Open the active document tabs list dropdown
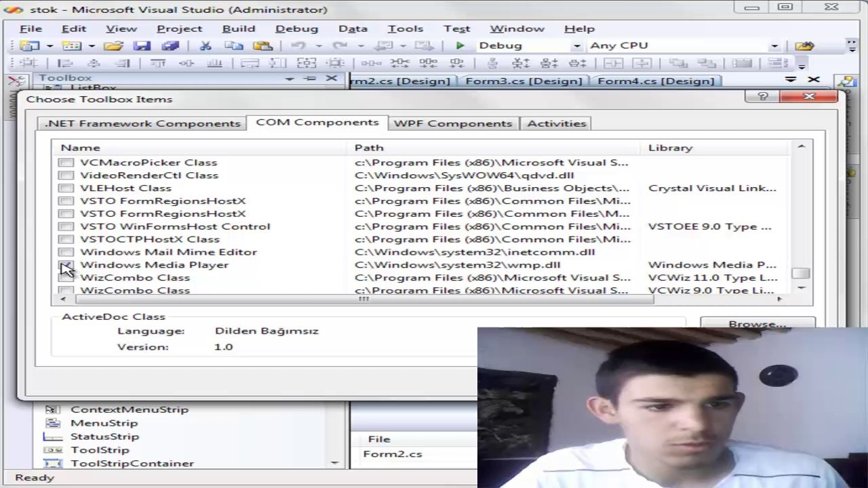868x488 pixels. [790, 80]
